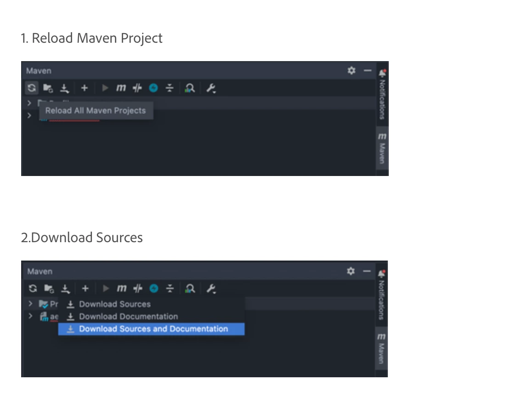The height and width of the screenshot is (420, 512).
Task: Open Maven Settings wrench in step 2 panel
Action: pos(211,289)
